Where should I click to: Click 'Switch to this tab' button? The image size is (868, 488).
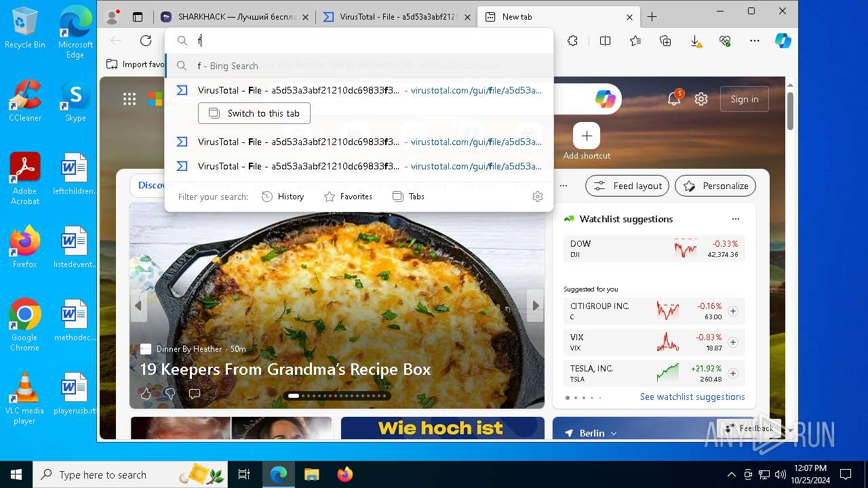pyautogui.click(x=254, y=113)
